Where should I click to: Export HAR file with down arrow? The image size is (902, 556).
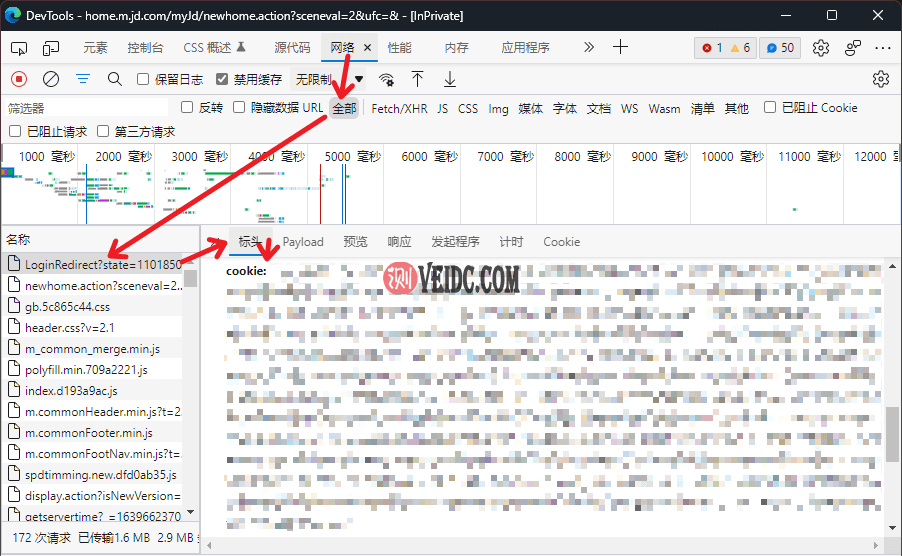coord(450,79)
